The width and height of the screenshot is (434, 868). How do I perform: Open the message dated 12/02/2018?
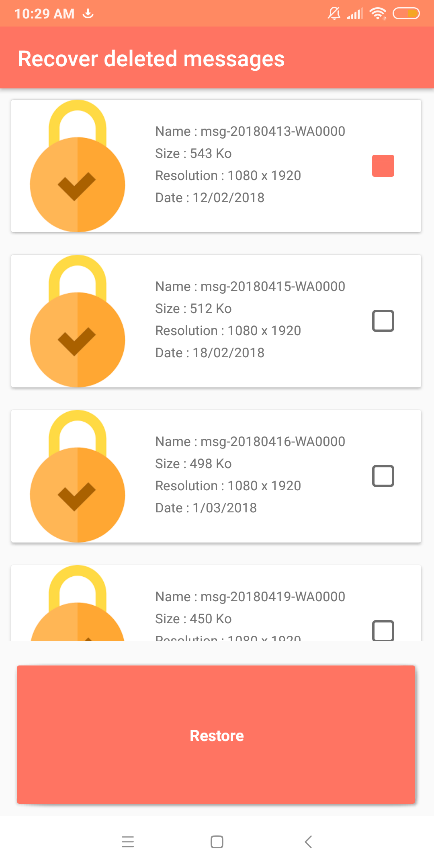[x=250, y=165]
